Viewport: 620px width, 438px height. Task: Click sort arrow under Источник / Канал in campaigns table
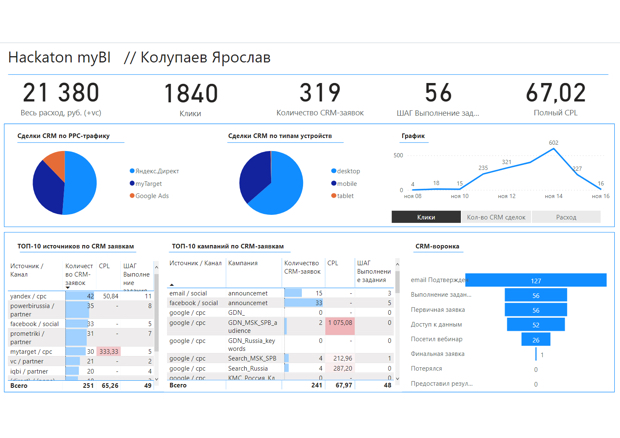[x=172, y=285]
